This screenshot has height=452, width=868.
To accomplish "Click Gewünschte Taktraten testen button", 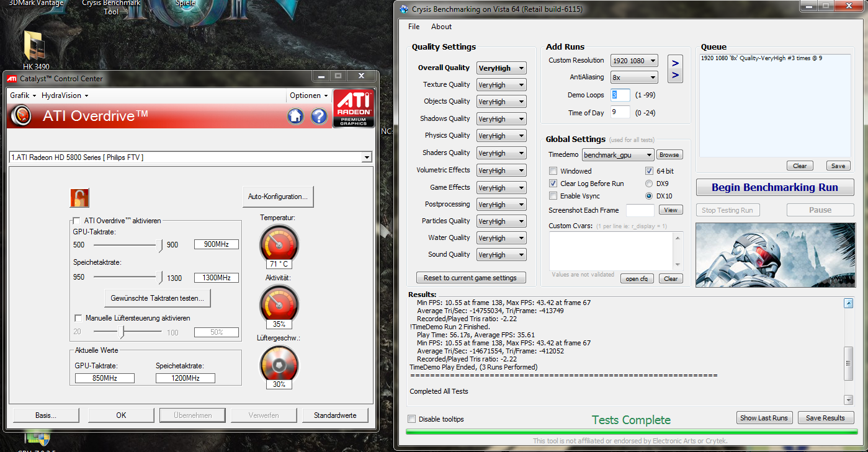I will pyautogui.click(x=158, y=298).
